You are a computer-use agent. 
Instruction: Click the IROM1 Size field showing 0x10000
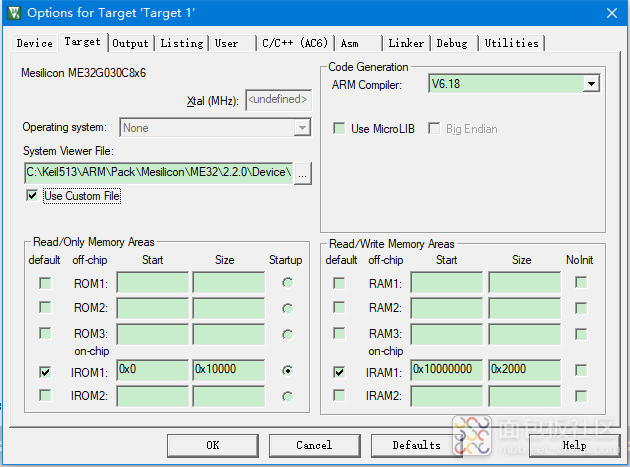[x=229, y=370]
